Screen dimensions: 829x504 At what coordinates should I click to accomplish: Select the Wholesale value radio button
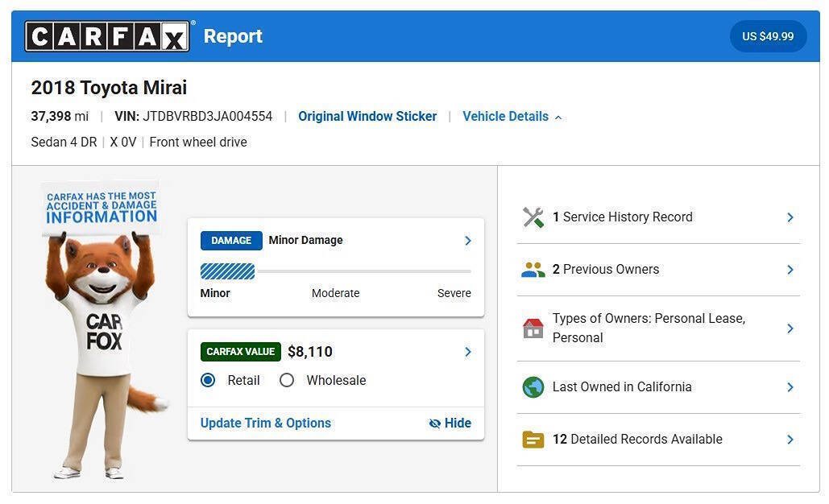(x=287, y=380)
